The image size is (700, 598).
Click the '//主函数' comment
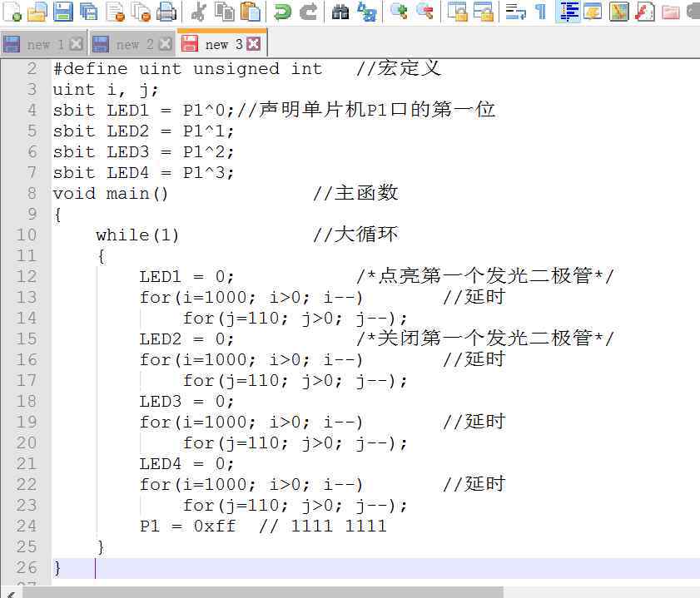(355, 193)
